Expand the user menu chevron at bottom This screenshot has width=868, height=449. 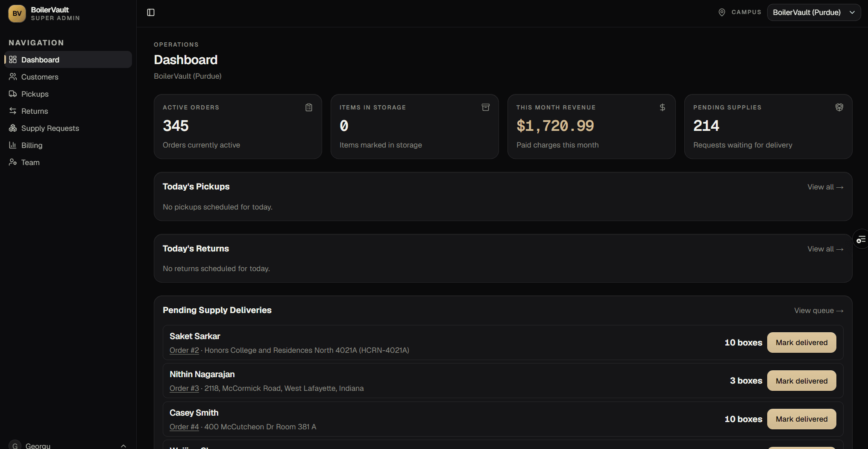[x=123, y=446]
